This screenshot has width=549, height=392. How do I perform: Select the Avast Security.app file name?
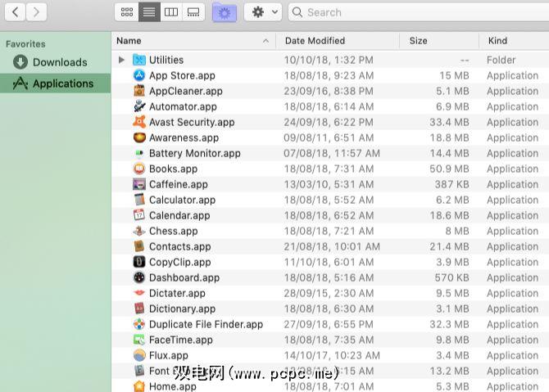pos(192,122)
